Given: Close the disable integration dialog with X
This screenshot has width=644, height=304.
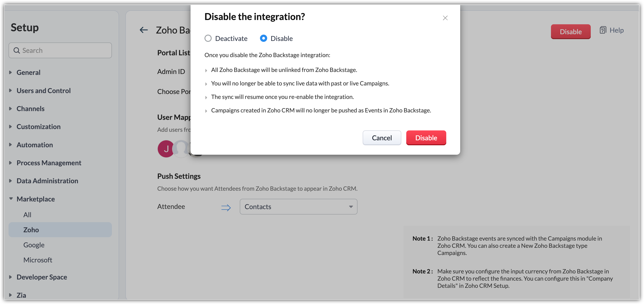Looking at the screenshot, I should click(445, 18).
